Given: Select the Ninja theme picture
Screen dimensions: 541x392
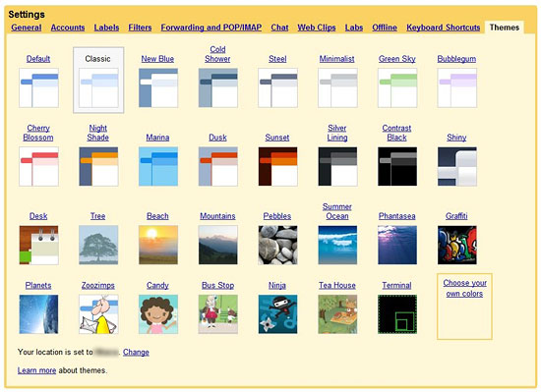Looking at the screenshot, I should (277, 314).
